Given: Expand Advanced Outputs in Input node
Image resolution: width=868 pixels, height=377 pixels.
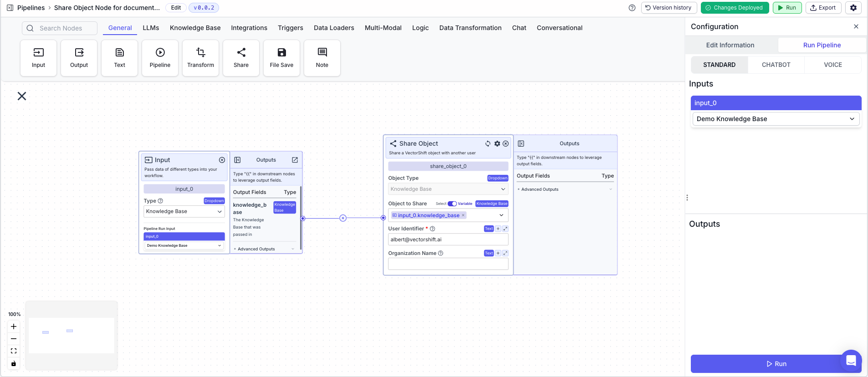Looking at the screenshot, I should [264, 249].
